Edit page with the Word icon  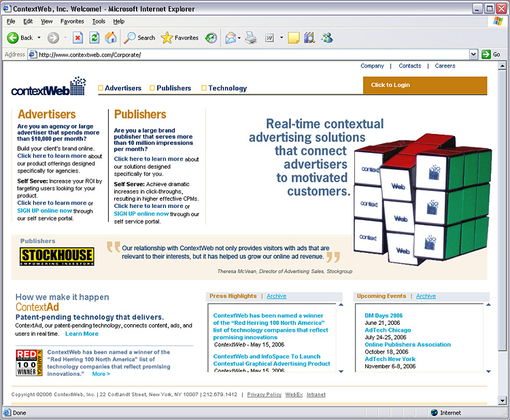pos(270,37)
